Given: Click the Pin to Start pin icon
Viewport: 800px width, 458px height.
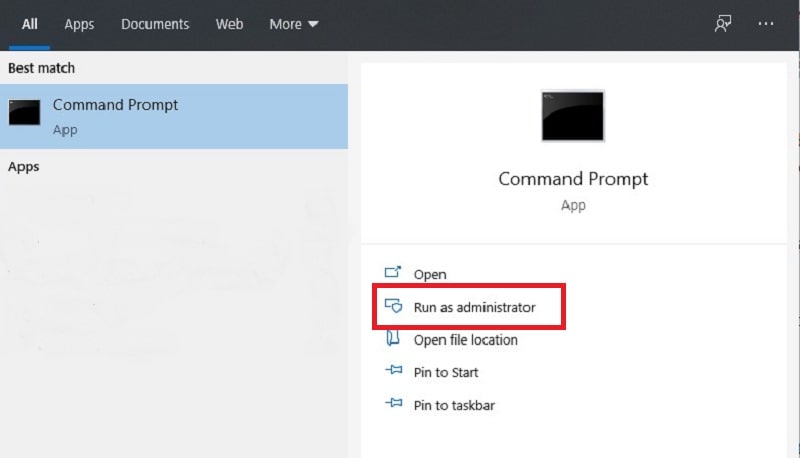Looking at the screenshot, I should [393, 372].
